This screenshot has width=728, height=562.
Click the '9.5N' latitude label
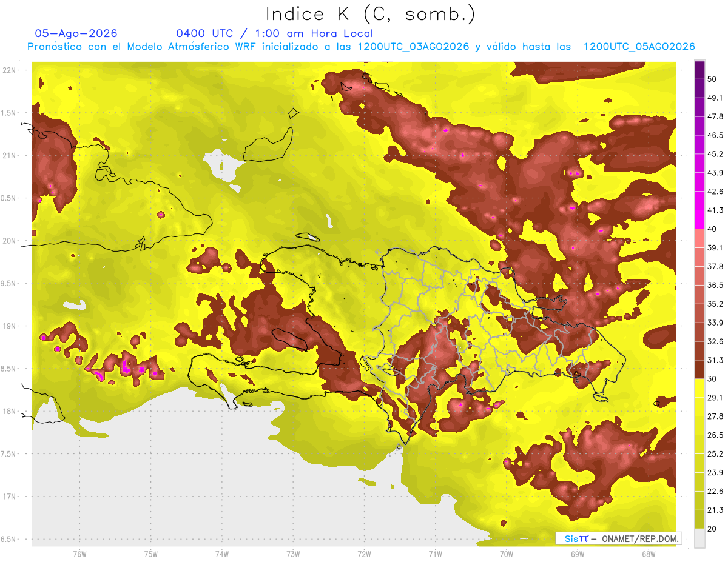(8, 283)
